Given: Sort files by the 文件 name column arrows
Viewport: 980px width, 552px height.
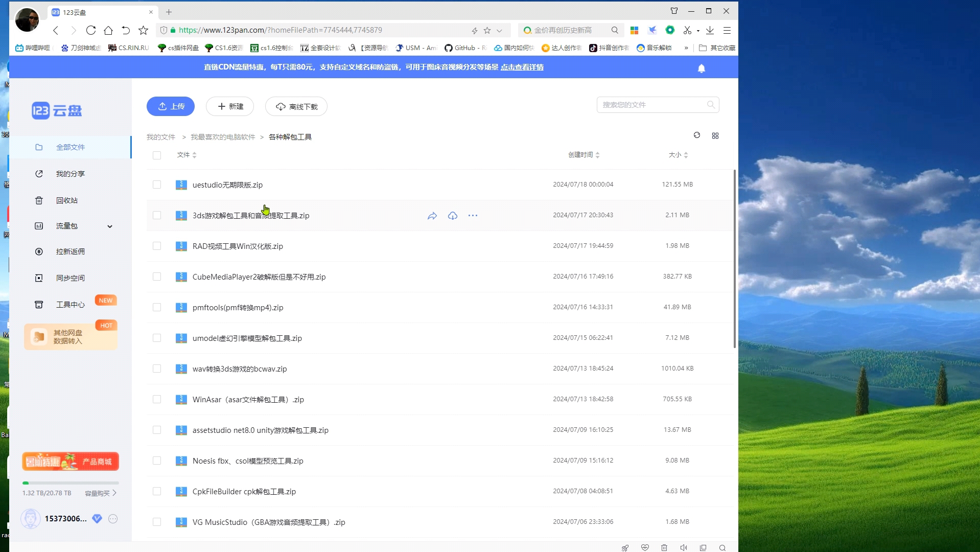Looking at the screenshot, I should click(x=194, y=155).
